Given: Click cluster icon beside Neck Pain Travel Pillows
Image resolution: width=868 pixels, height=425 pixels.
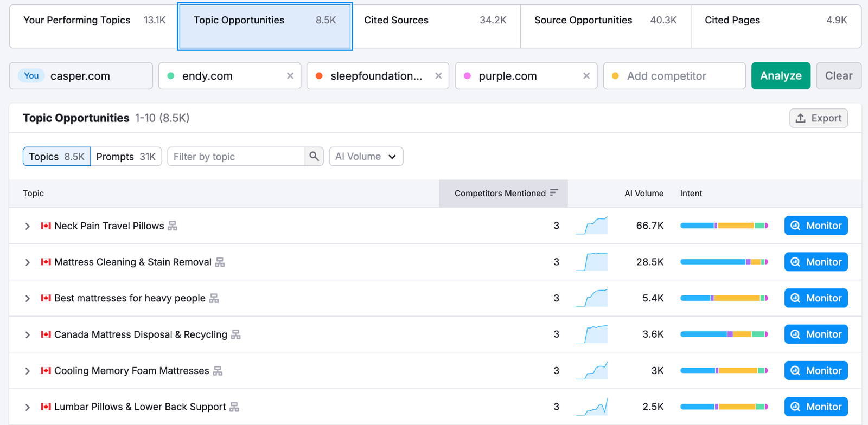Looking at the screenshot, I should [x=173, y=226].
